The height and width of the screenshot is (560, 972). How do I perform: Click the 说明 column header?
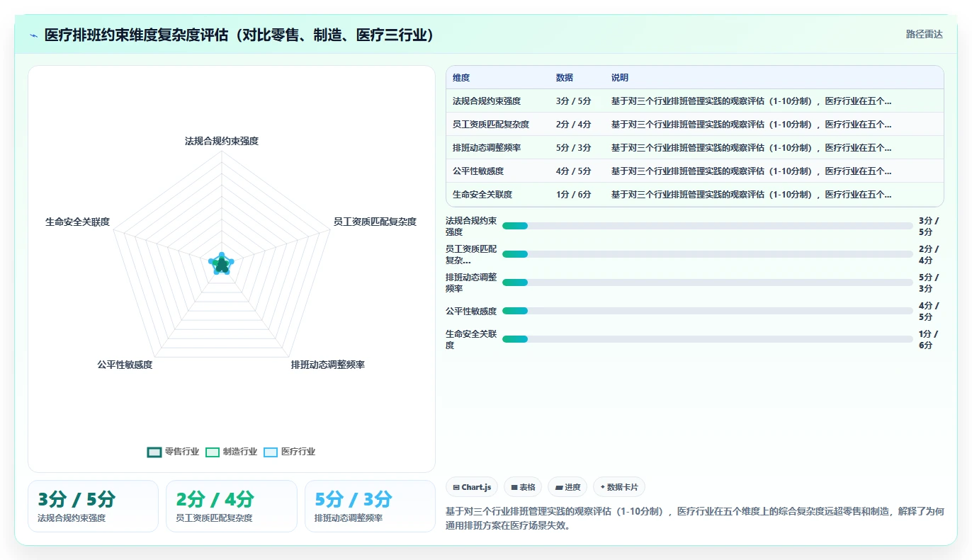point(620,78)
